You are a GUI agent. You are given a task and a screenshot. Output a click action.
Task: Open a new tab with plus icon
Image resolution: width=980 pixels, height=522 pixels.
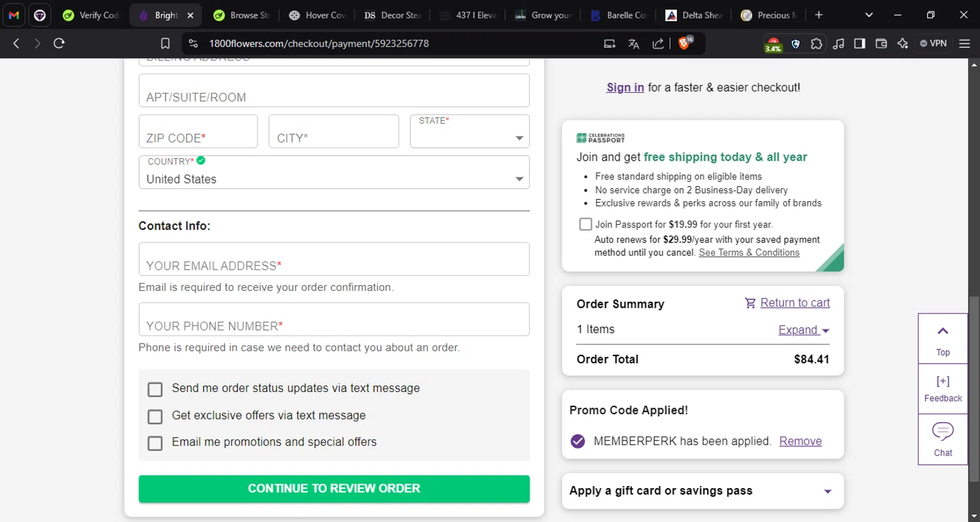tap(819, 15)
